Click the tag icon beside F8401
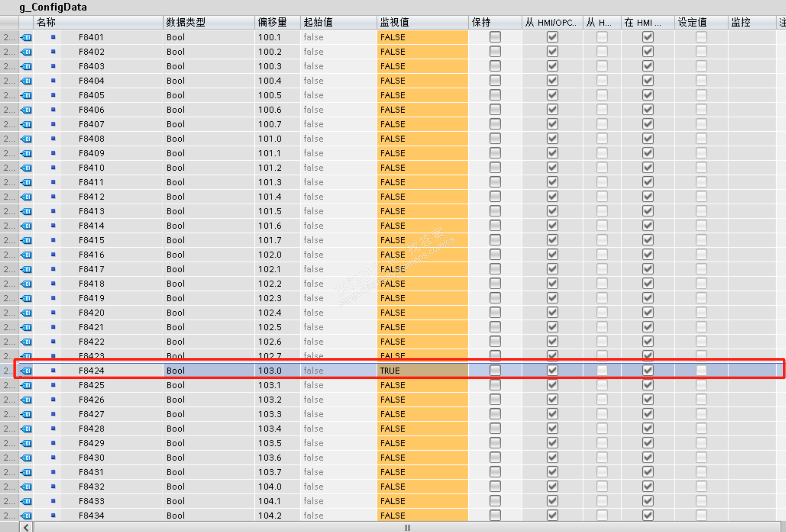Screen dimensions: 786x532 (x=26, y=37)
